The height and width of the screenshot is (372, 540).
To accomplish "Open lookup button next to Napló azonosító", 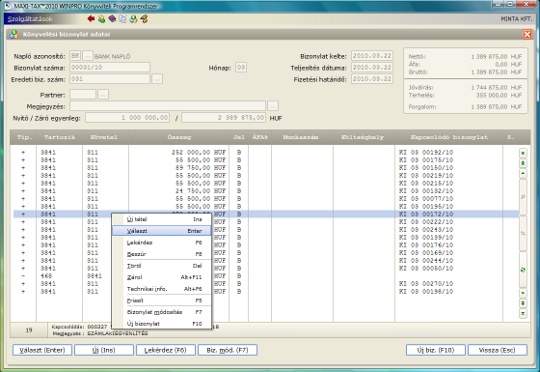I will (x=88, y=56).
